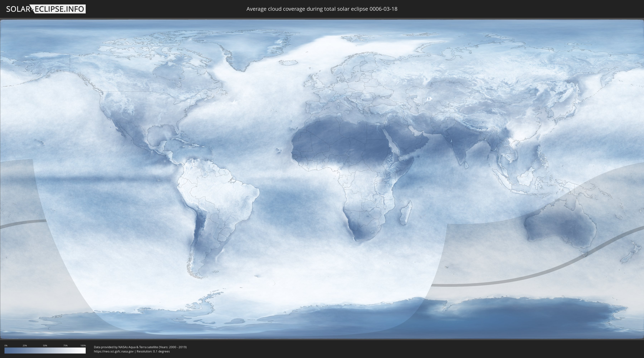Click the 75% label on the legend
644x358 pixels.
click(x=65, y=345)
